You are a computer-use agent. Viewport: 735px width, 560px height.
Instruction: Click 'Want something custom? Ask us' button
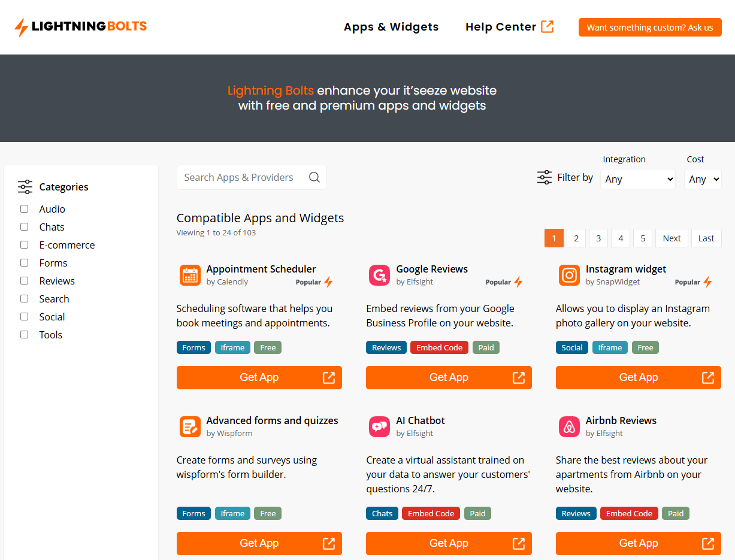649,28
